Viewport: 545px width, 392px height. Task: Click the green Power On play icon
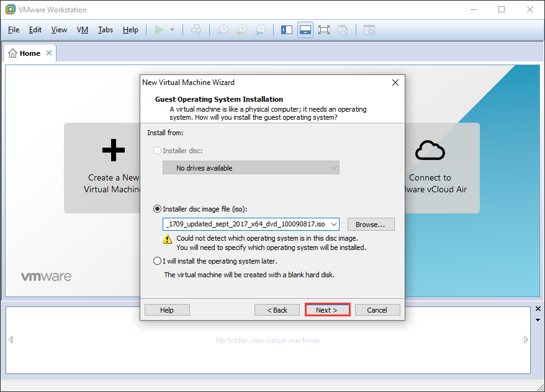click(159, 30)
